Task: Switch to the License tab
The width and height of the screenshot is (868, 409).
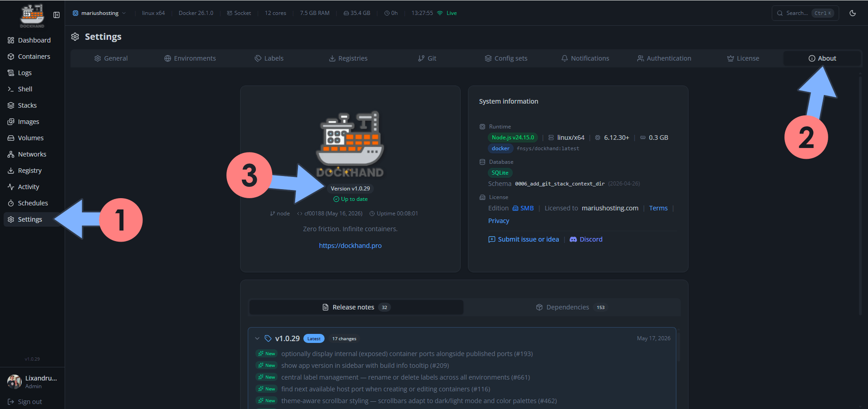Action: tap(743, 58)
